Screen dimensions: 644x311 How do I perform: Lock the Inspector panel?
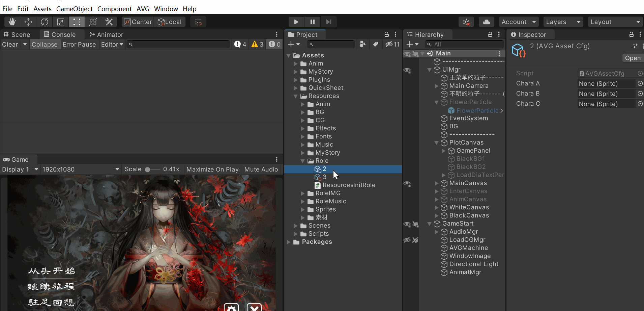(x=632, y=34)
